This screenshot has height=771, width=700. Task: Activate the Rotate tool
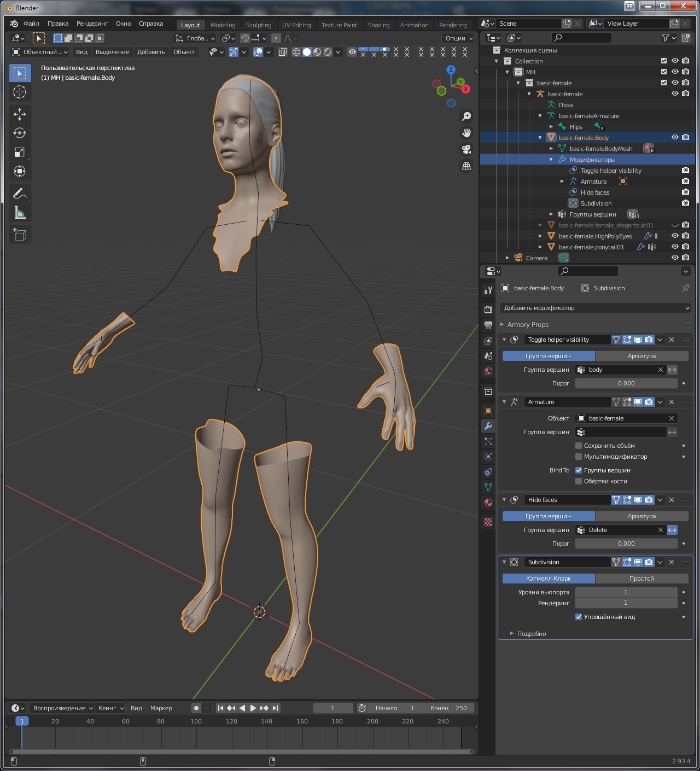20,133
